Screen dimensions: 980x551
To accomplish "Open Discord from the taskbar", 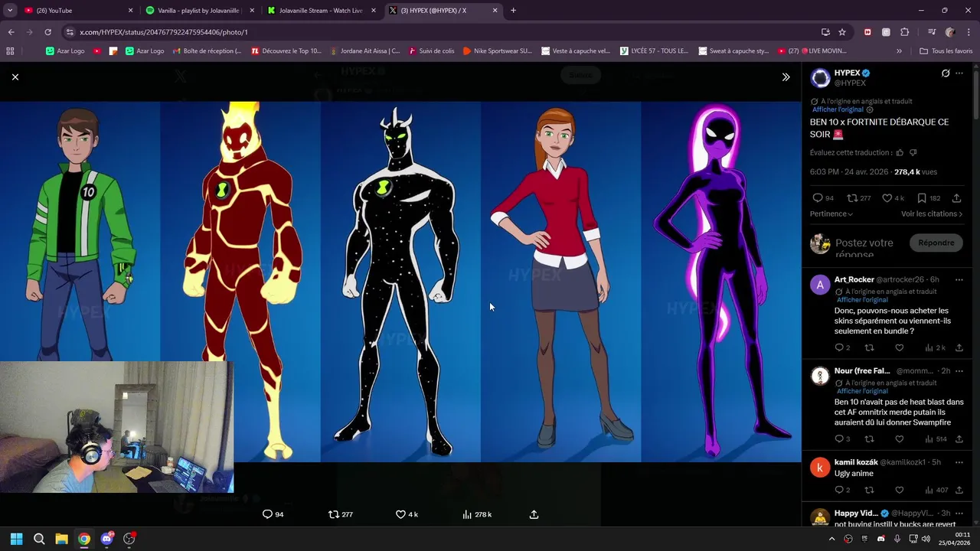I will [x=106, y=539].
